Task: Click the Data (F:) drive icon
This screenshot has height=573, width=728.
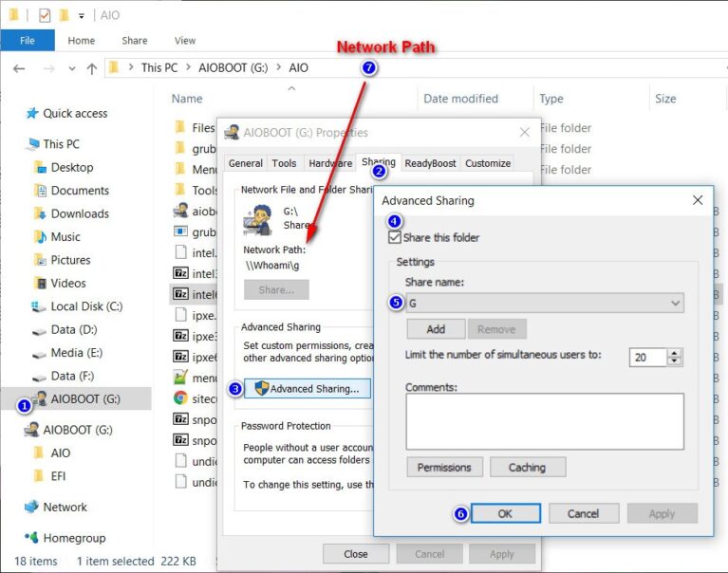Action: point(39,378)
